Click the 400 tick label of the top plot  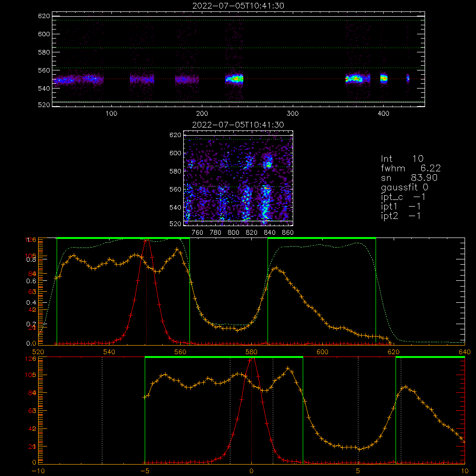click(383, 114)
